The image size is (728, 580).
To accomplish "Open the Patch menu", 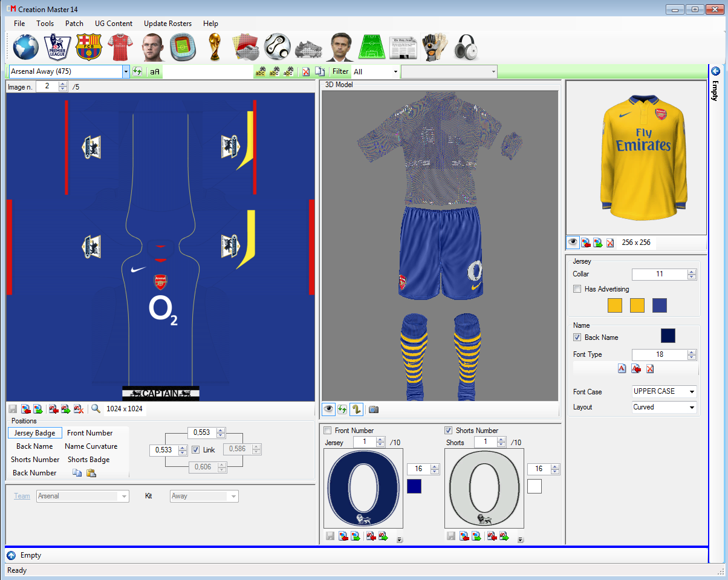I will (74, 24).
